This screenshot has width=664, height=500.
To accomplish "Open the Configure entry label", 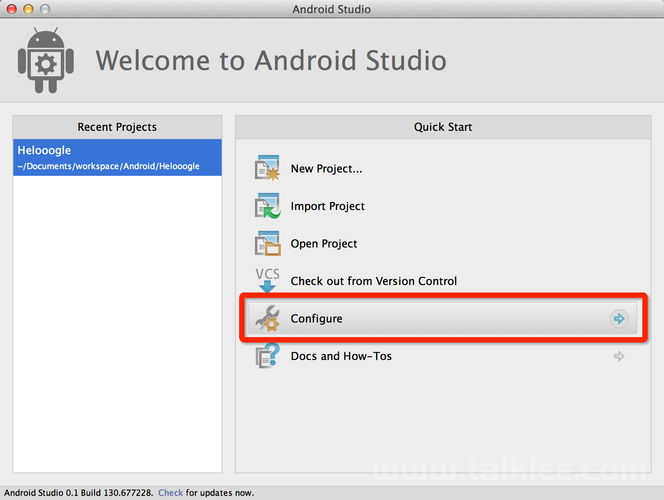I will 316,318.
